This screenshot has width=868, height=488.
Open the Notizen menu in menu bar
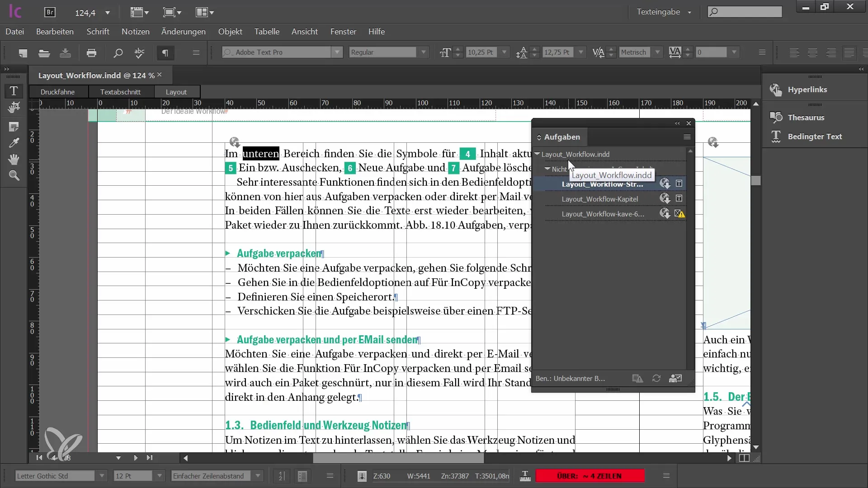coord(136,32)
